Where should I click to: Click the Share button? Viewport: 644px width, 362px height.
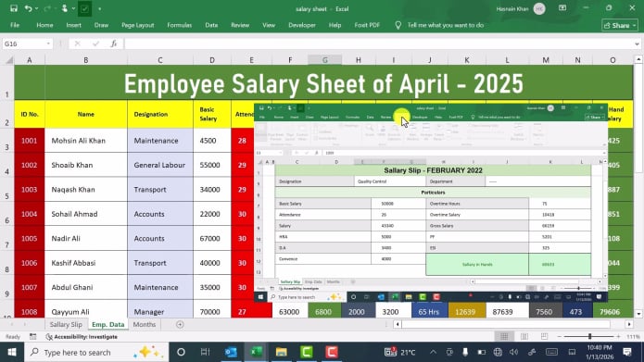tap(620, 25)
